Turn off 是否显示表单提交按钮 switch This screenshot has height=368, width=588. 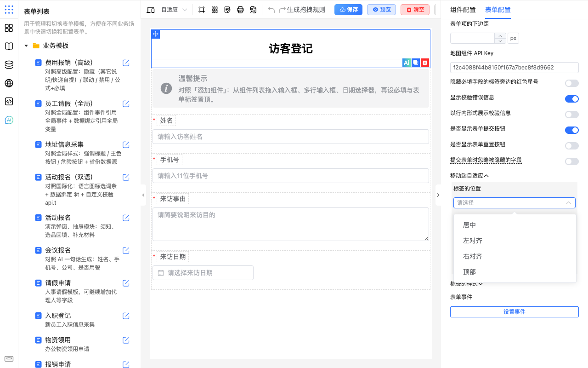click(x=572, y=130)
